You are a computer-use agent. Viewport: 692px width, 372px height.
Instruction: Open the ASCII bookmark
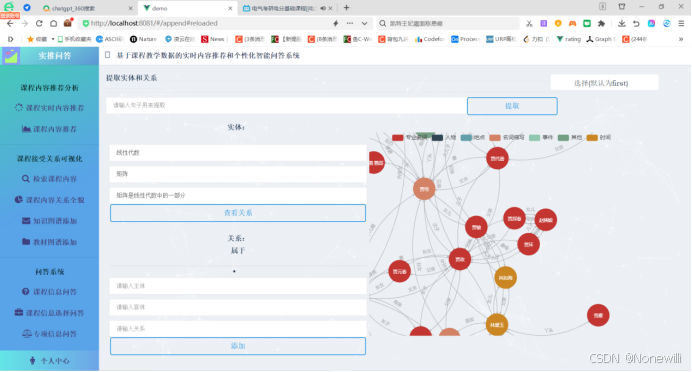(109, 39)
